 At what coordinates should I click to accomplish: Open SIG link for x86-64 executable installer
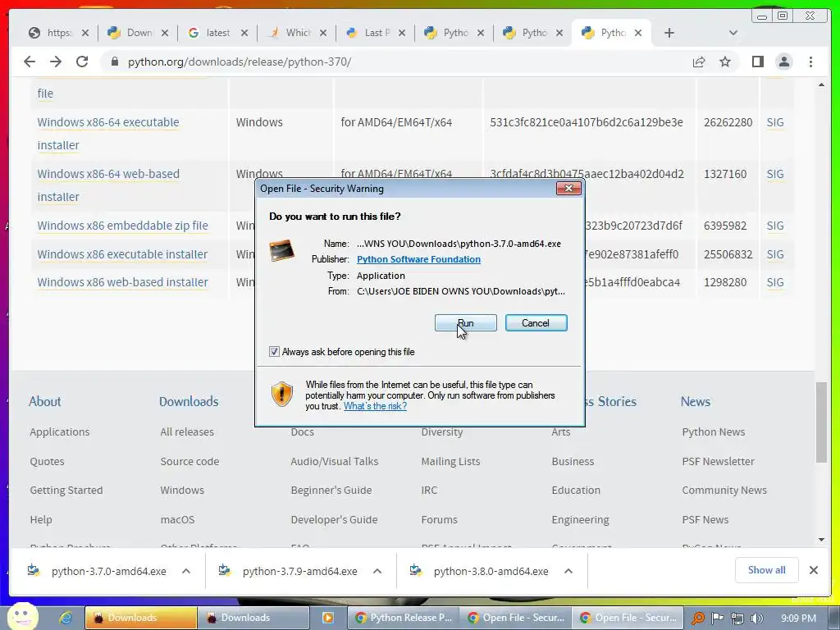775,122
